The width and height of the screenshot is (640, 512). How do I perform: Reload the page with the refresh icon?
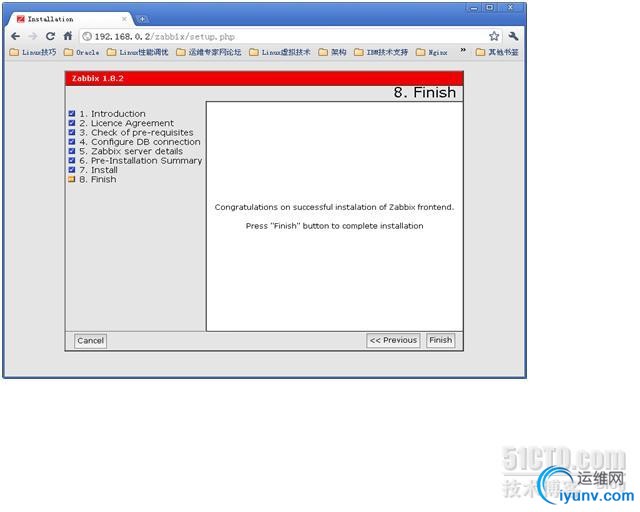pos(50,36)
